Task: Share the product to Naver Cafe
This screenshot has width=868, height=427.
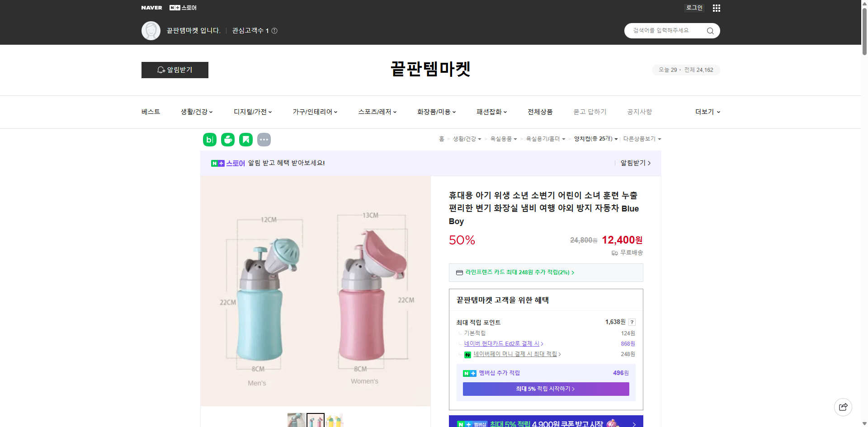Action: 227,140
